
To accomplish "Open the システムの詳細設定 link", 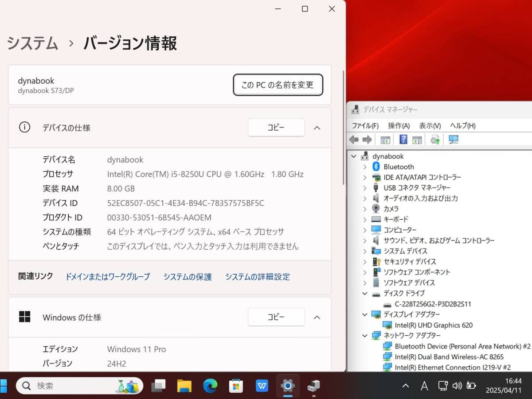I will pos(258,276).
